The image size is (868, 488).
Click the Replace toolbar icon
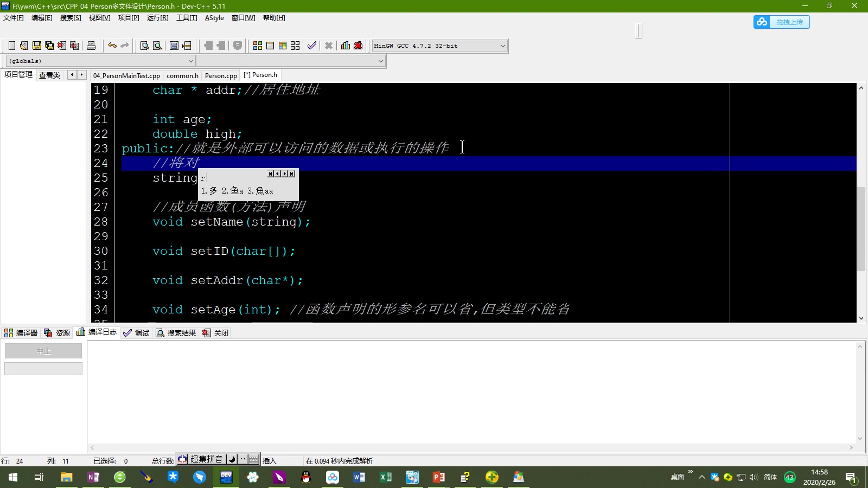tap(157, 46)
